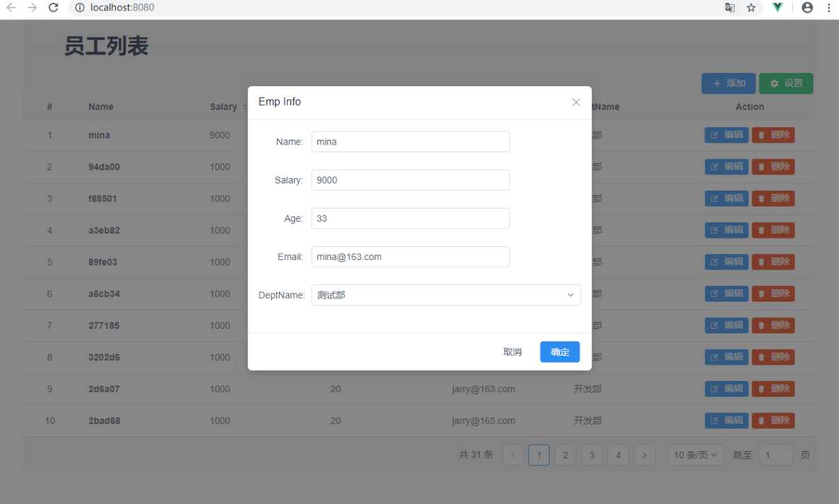The image size is (839, 504).
Task: Open the 10 条/页 page size dropdown
Action: click(x=696, y=455)
